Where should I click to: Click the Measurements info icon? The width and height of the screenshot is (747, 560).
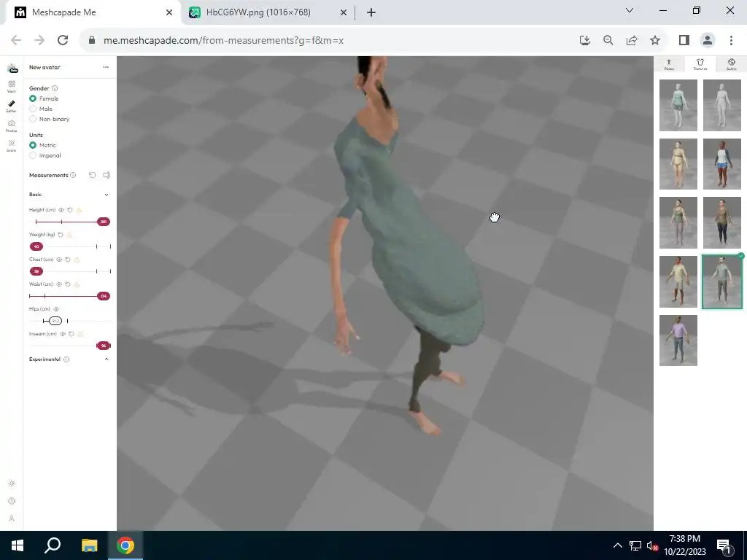click(x=73, y=175)
